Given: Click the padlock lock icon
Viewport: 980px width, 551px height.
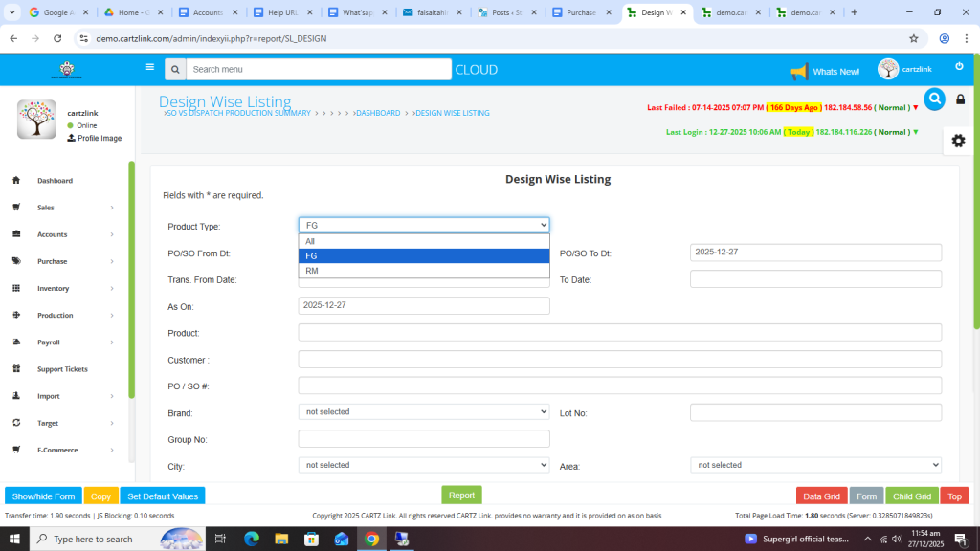Looking at the screenshot, I should click(961, 99).
